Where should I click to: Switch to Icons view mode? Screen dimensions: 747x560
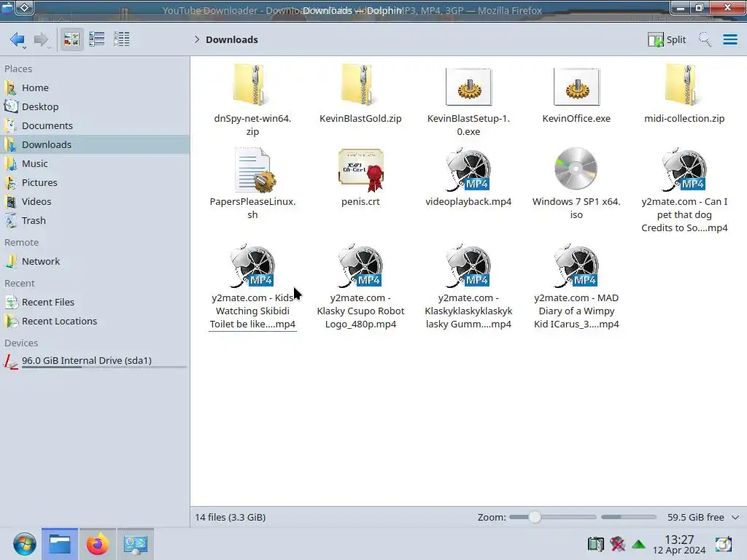pyautogui.click(x=71, y=39)
